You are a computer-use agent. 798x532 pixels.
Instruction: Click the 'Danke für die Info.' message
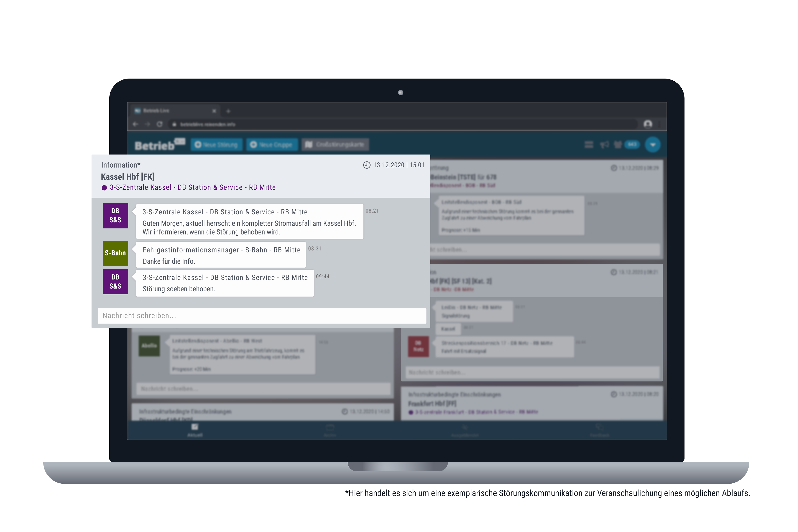coord(169,261)
